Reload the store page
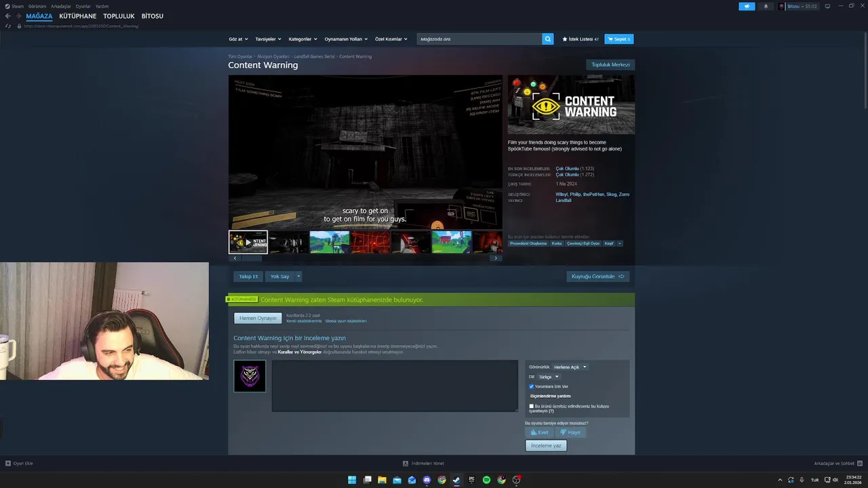Image resolution: width=868 pixels, height=488 pixels. [8, 26]
